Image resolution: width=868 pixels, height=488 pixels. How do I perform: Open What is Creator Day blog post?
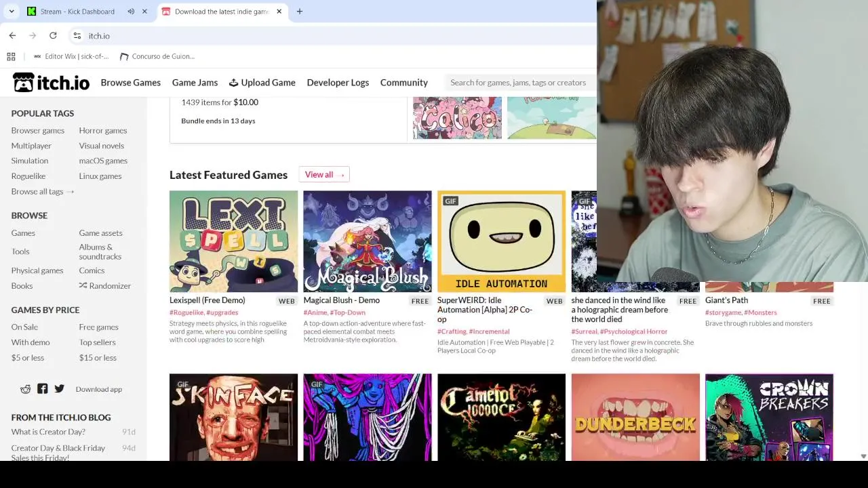(48, 432)
